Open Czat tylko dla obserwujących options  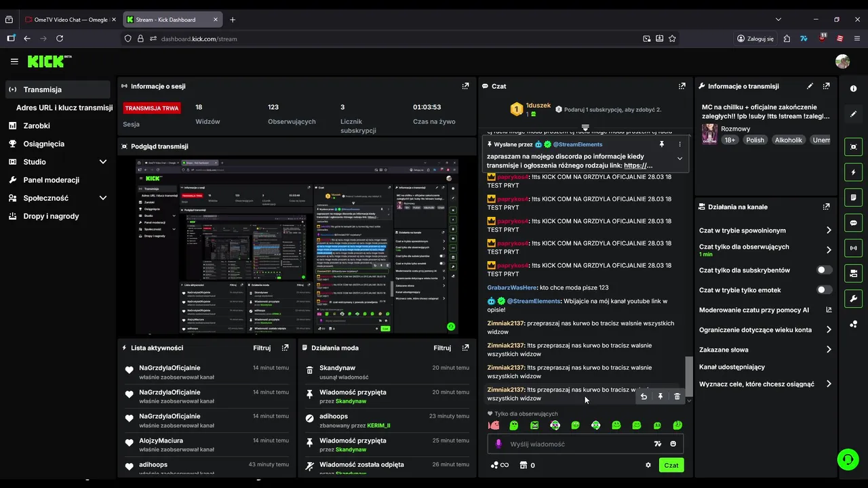point(765,250)
